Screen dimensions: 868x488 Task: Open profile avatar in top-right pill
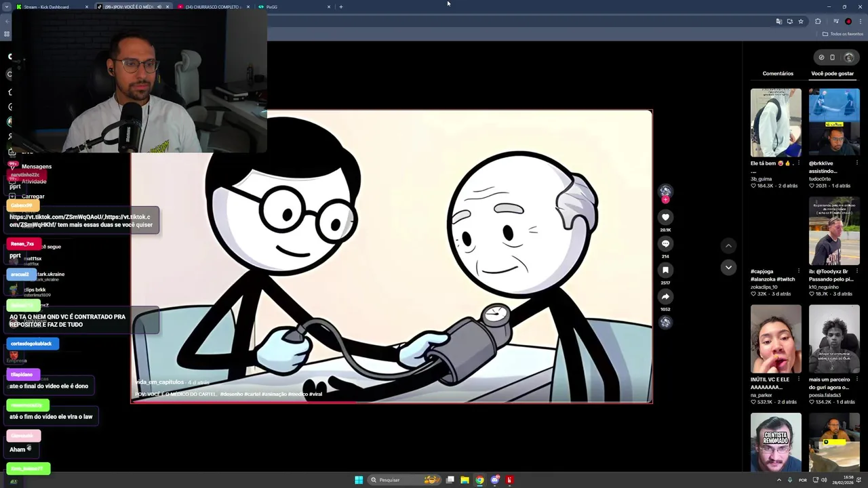(x=848, y=57)
